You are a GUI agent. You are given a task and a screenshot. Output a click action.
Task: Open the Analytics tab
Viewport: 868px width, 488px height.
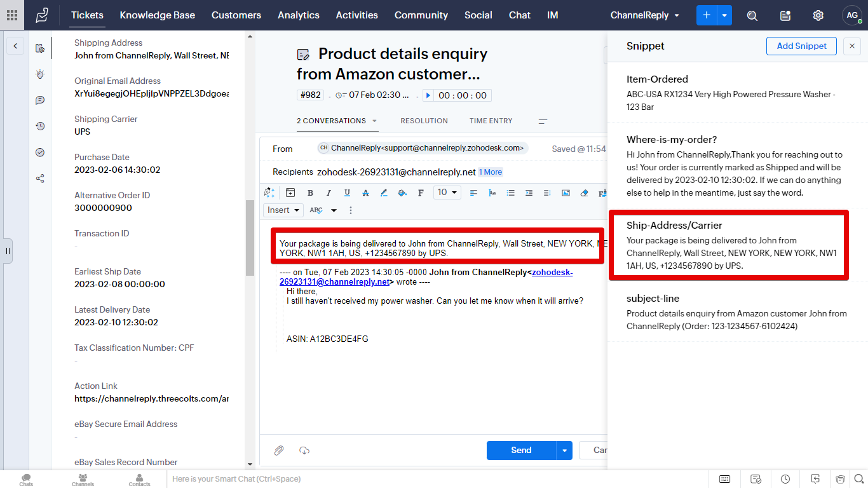299,15
